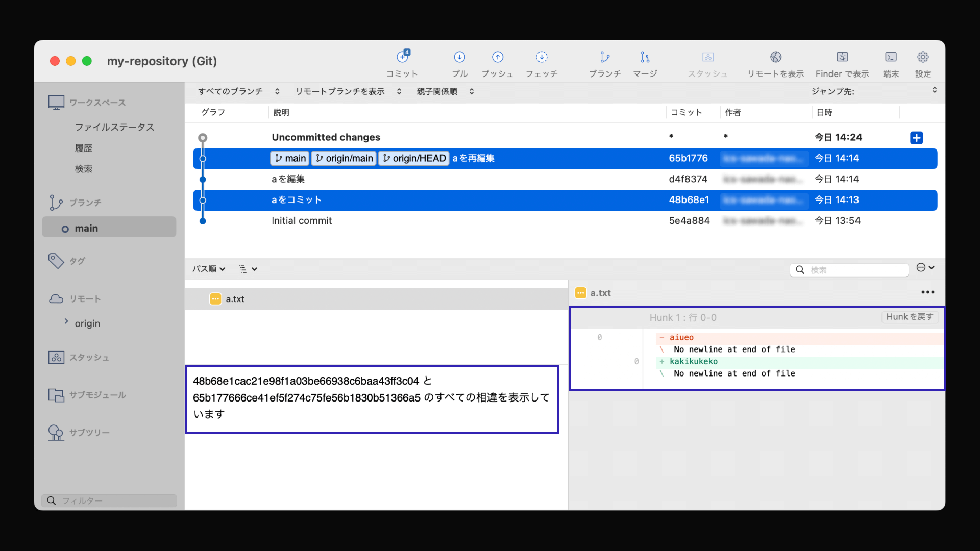Click the blue plus button beside Uncommitted changes
This screenshot has width=980, height=551.
[x=916, y=138]
